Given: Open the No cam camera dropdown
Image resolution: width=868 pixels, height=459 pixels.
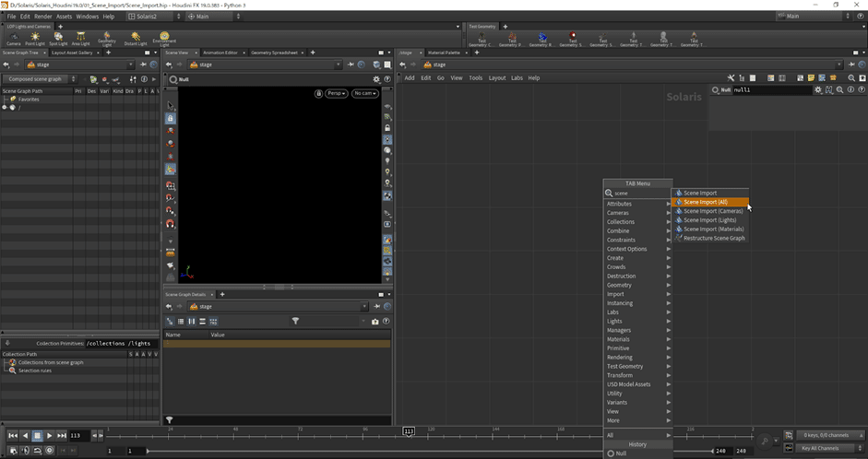Looking at the screenshot, I should pyautogui.click(x=365, y=93).
